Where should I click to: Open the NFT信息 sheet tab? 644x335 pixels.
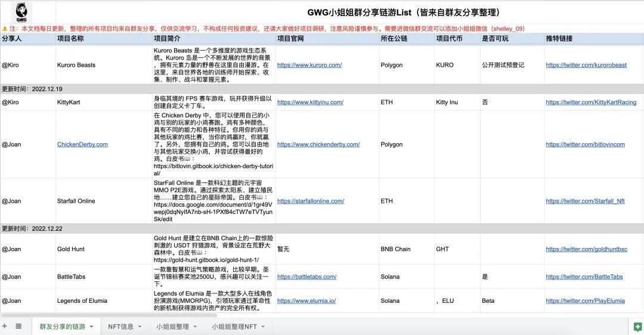click(x=120, y=327)
